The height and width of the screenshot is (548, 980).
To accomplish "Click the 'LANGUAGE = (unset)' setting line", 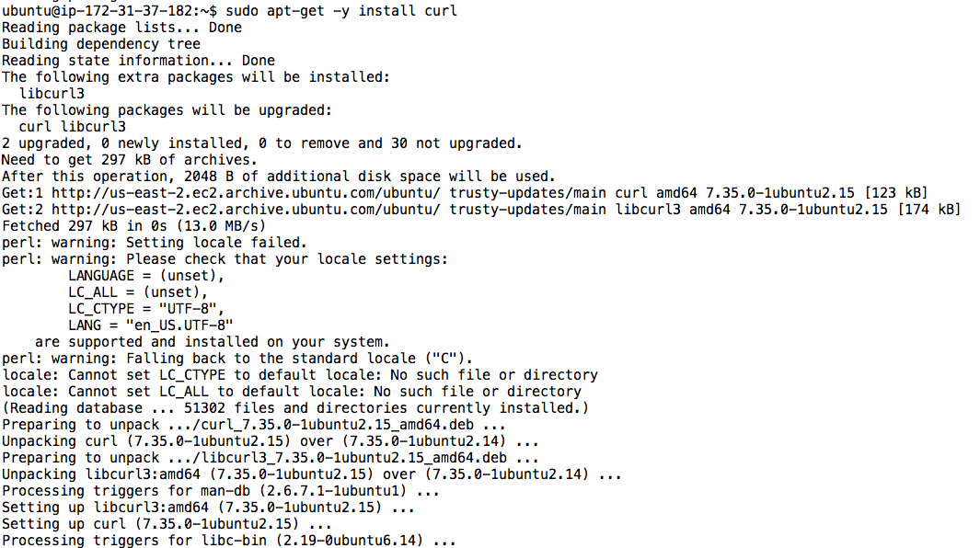I will [146, 276].
